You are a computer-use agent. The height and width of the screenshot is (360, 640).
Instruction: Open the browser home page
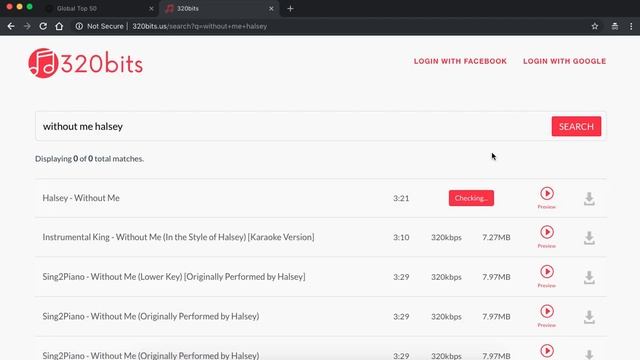(59, 26)
